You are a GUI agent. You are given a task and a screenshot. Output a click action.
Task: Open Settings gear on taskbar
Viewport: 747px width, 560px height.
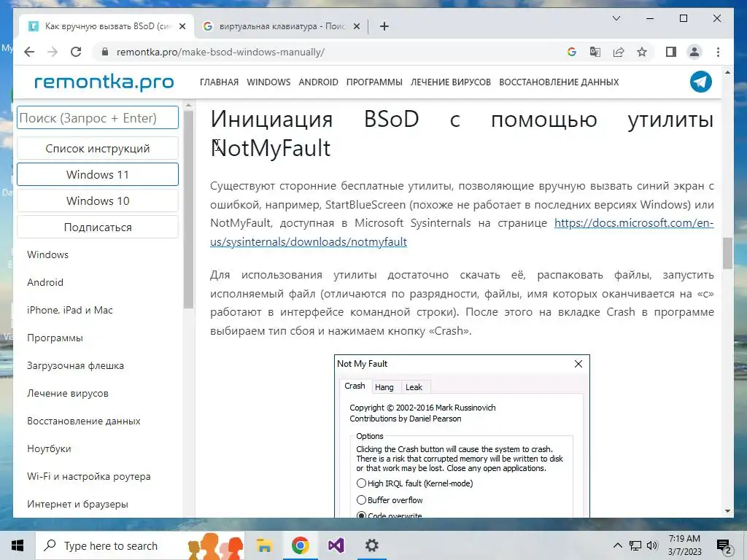click(x=371, y=545)
